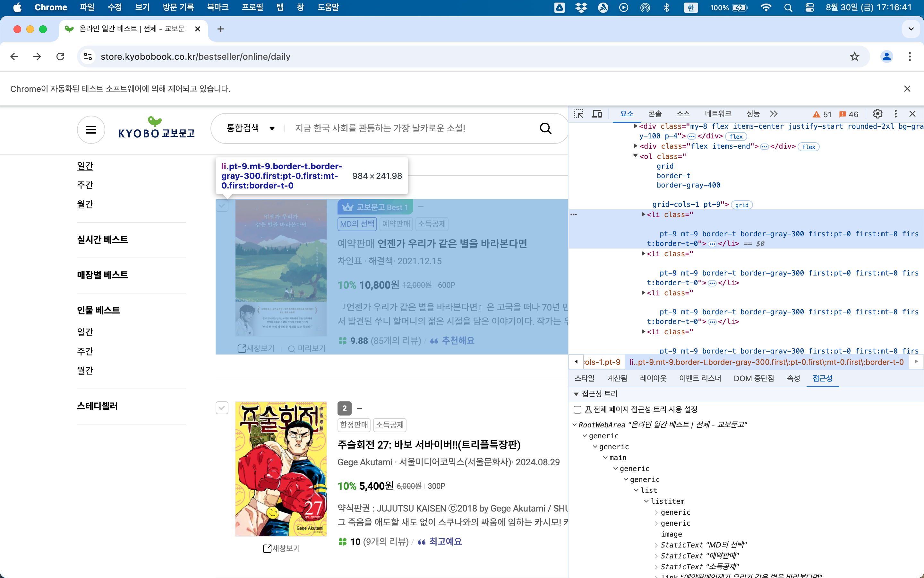Screen dimensions: 924x578
Task: Go forward in Chrome history
Action: click(37, 57)
